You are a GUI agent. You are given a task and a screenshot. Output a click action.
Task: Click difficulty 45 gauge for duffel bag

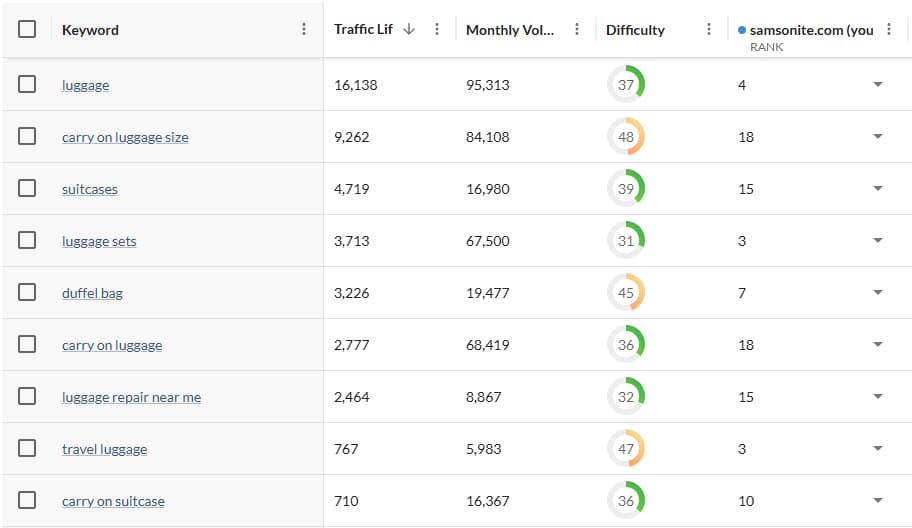click(x=626, y=293)
